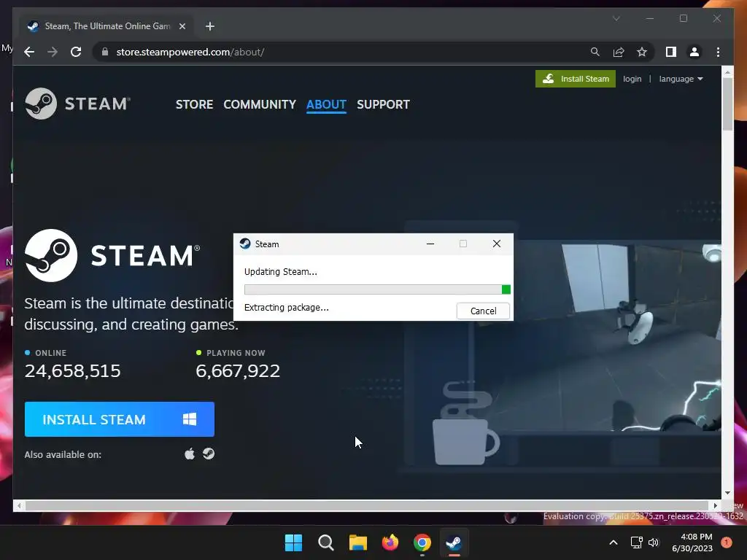Open a new Chrome tab
Screen dimensions: 747x560
pos(209,26)
